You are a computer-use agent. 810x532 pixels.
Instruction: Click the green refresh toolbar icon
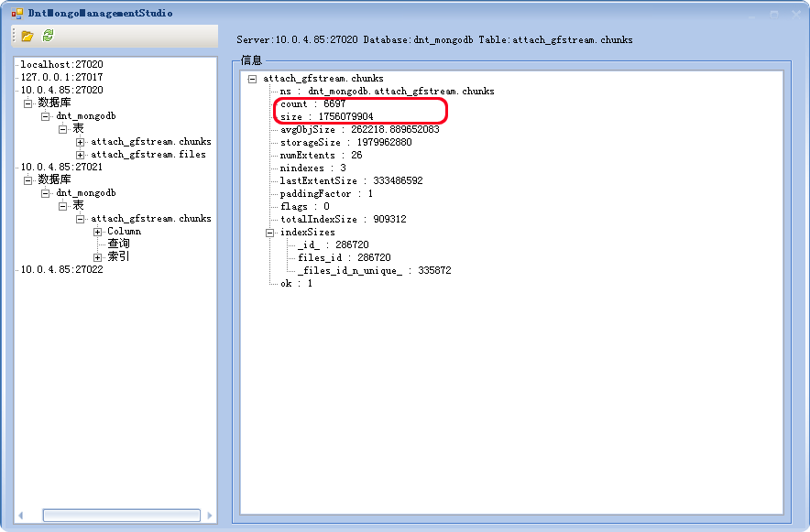coord(48,36)
